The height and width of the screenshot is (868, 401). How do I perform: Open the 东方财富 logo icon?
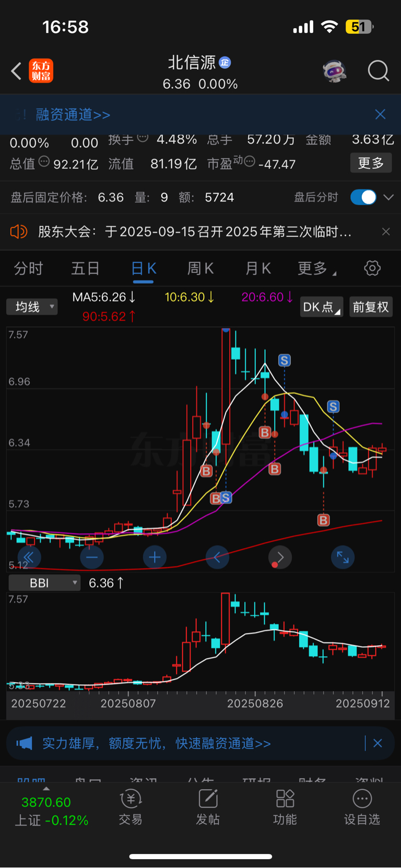tap(41, 71)
